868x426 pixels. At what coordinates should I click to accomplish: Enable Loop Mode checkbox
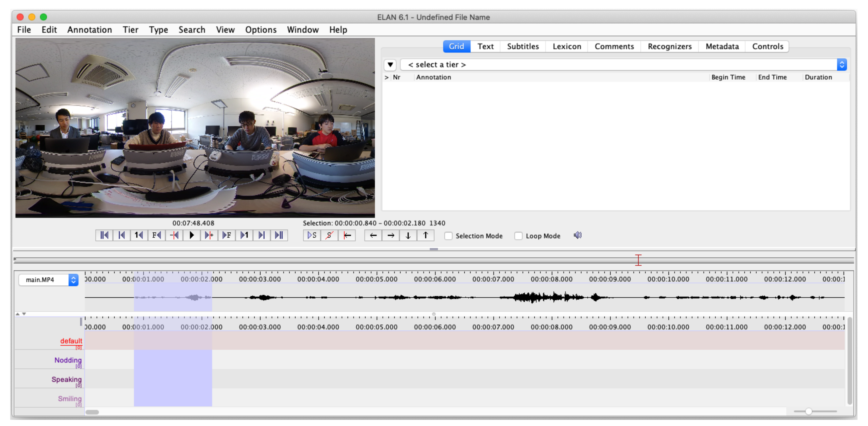tap(518, 236)
